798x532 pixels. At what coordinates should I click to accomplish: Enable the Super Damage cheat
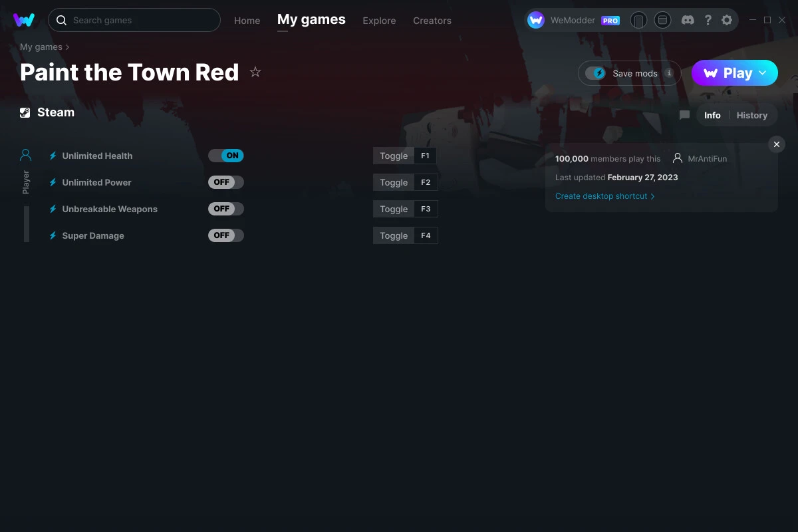point(226,235)
